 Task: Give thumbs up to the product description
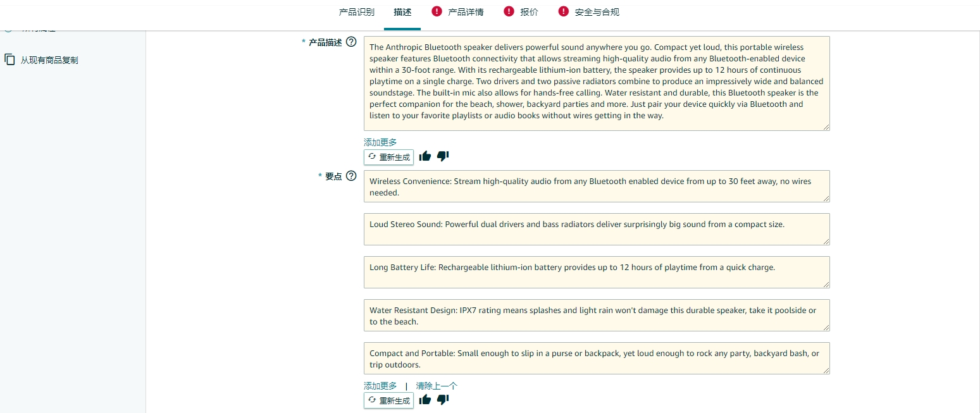coord(425,156)
